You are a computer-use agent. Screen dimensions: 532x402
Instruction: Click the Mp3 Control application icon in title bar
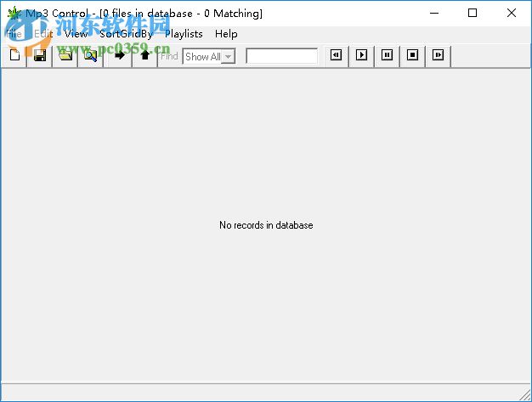pyautogui.click(x=14, y=14)
